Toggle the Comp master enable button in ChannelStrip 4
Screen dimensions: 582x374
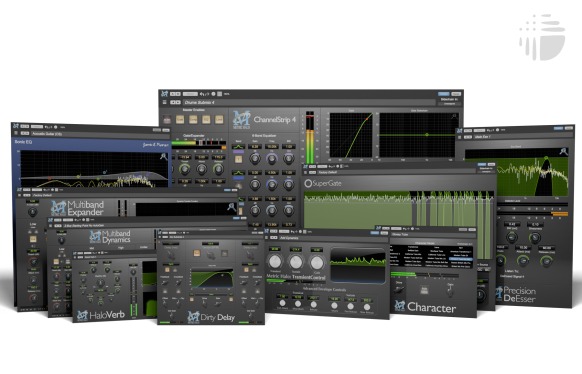point(193,119)
